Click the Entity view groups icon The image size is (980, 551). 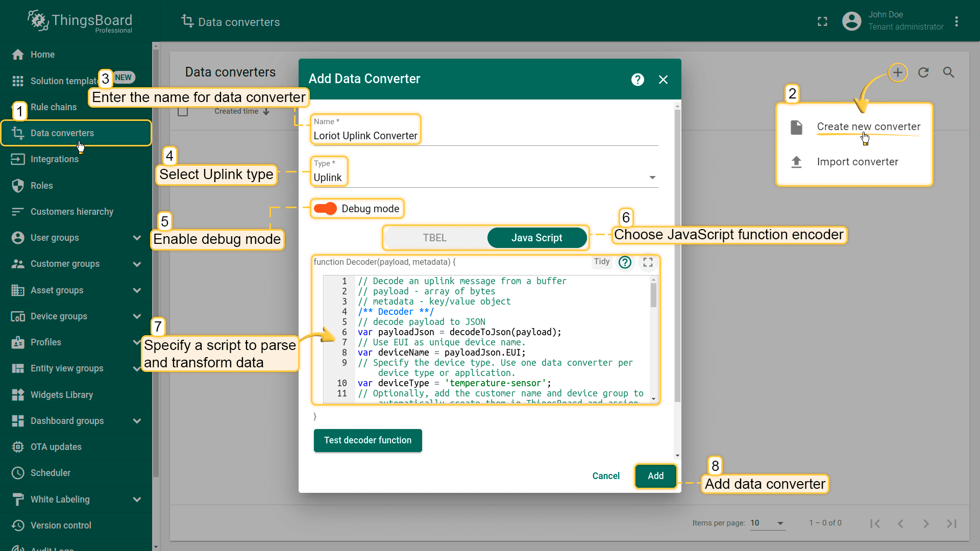[18, 368]
